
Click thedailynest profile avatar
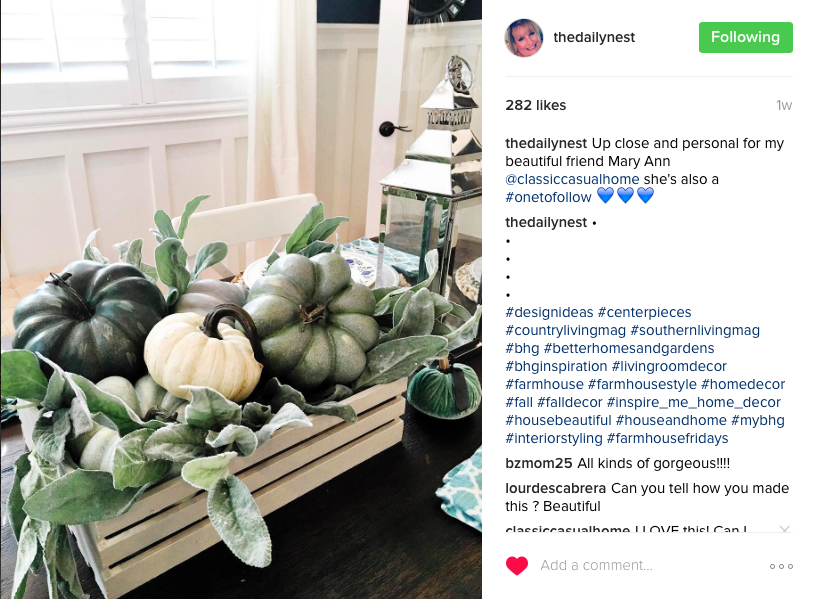pyautogui.click(x=524, y=37)
